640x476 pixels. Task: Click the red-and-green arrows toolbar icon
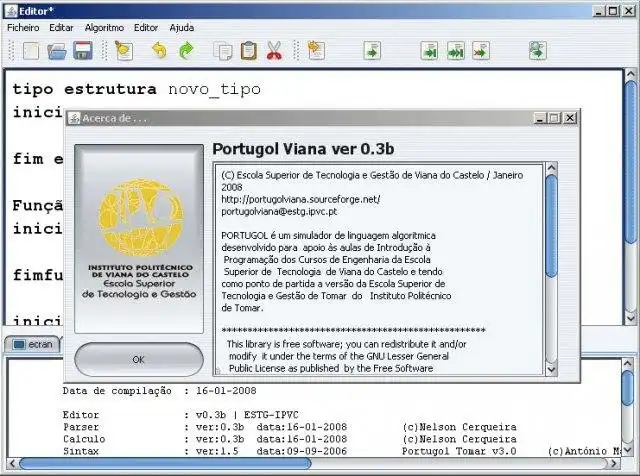(x=481, y=51)
